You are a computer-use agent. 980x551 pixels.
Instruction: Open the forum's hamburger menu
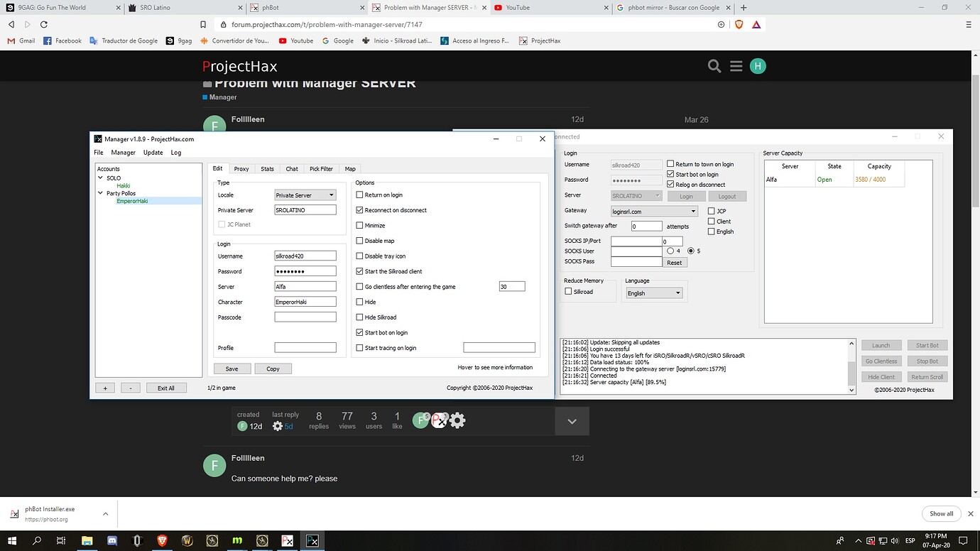tap(736, 65)
